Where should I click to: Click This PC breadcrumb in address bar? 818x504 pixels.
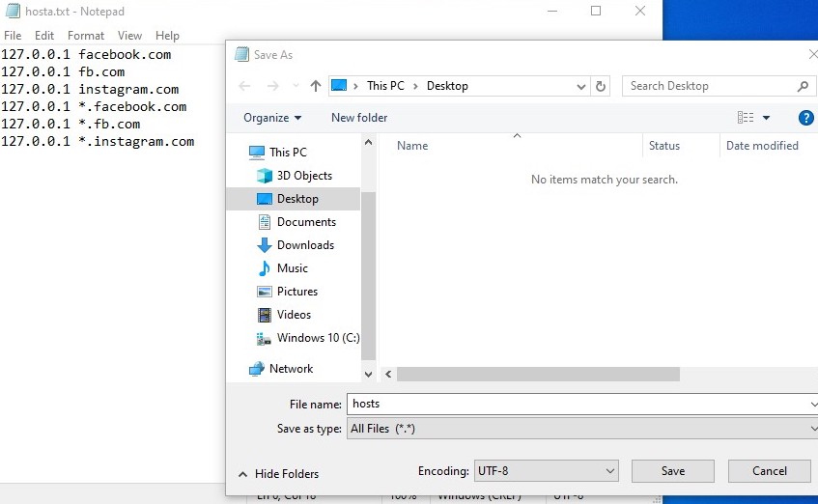[385, 86]
